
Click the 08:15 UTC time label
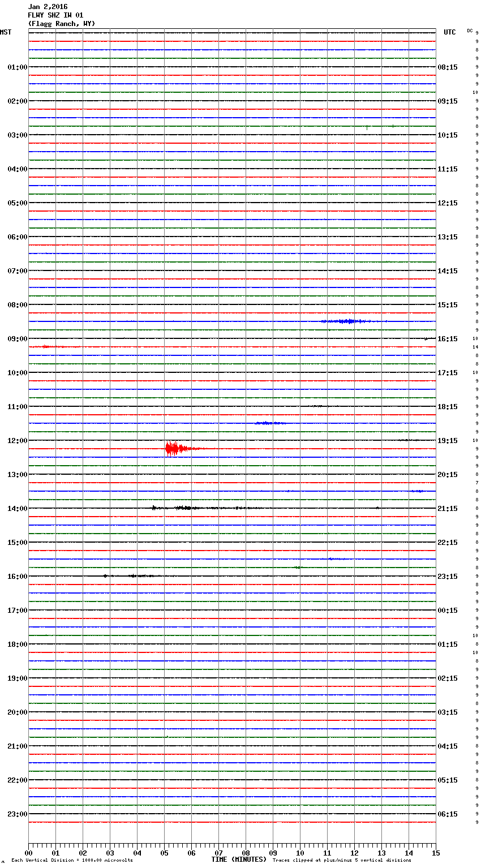pyautogui.click(x=448, y=67)
